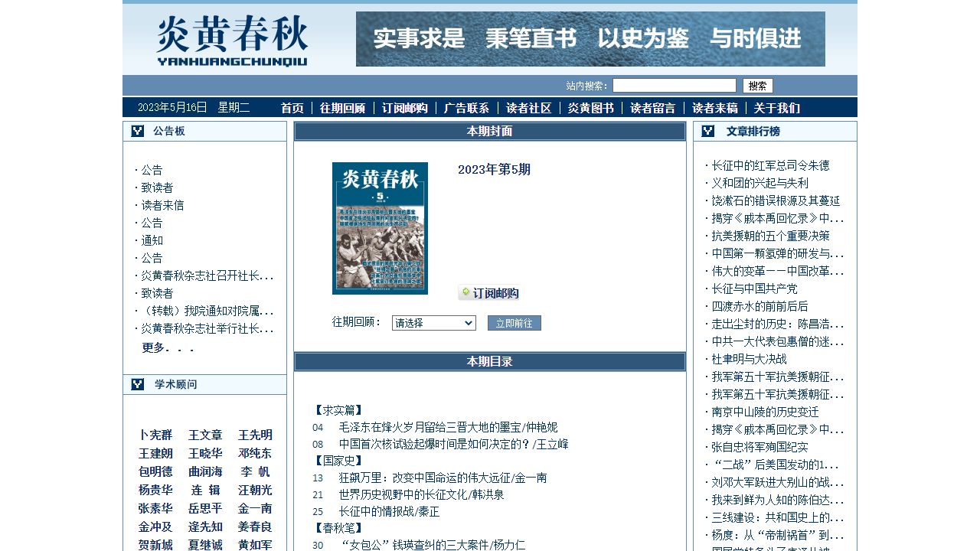Viewport: 980px width, 551px height.
Task: Open article 毛泽东在烽火岁月留给三晋大地的墨宝
Action: click(448, 427)
